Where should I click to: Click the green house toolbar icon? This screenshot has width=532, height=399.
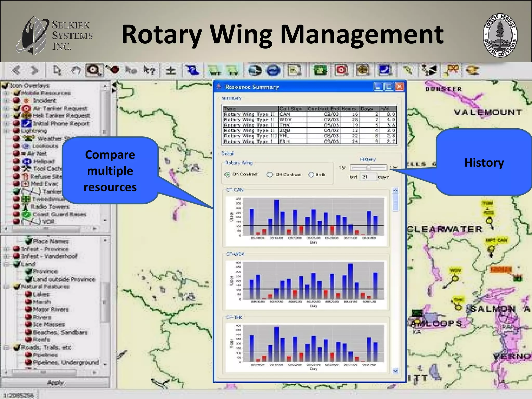(320, 70)
